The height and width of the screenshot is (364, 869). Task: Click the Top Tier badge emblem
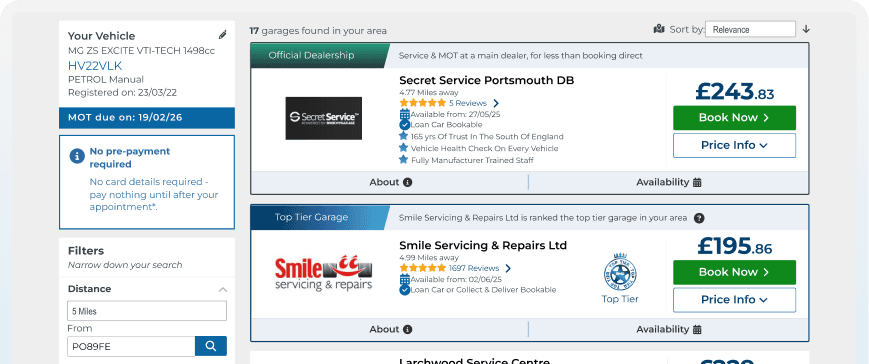tap(620, 272)
